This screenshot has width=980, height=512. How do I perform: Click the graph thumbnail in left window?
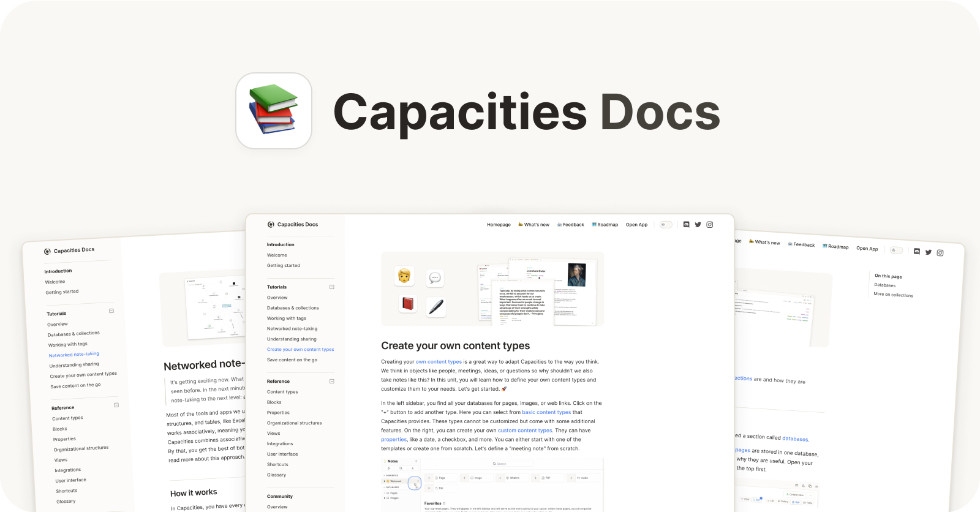[215, 309]
